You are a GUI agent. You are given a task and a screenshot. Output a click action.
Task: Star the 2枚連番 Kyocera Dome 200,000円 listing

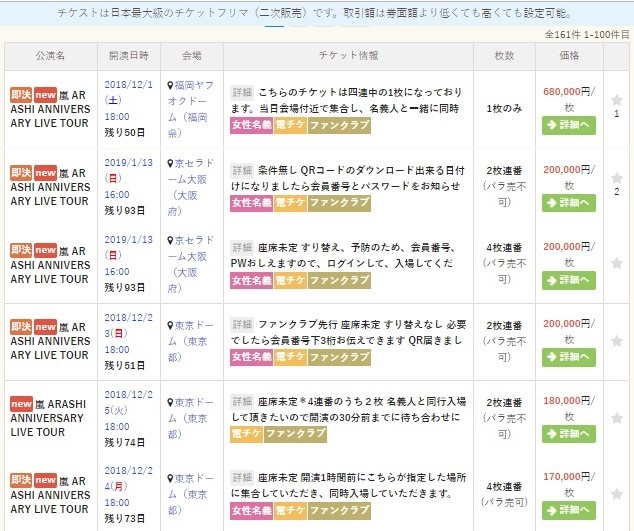click(617, 178)
